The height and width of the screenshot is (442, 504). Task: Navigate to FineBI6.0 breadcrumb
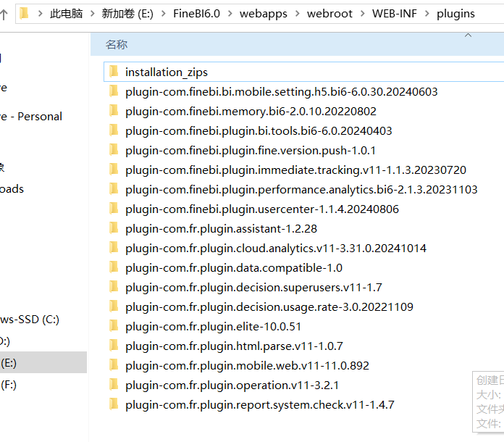[x=196, y=14]
